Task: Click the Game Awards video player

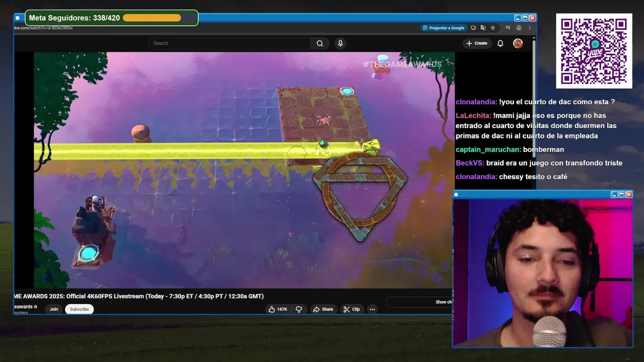Action: pos(244,170)
